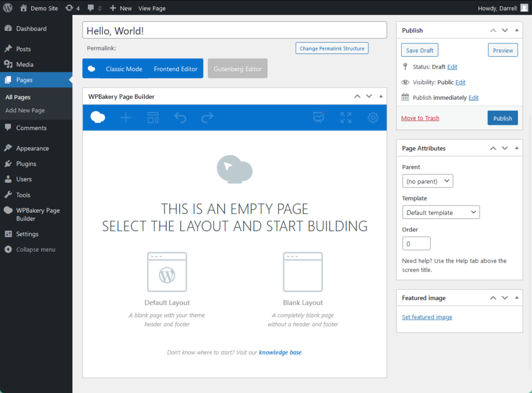Click Save Draft button
532x393 pixels.
[x=420, y=50]
